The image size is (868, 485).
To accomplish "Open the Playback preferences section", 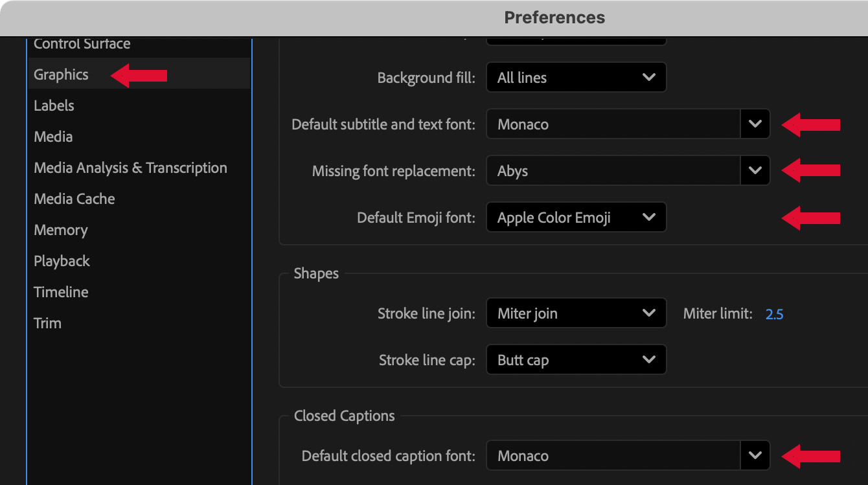I will tap(62, 262).
